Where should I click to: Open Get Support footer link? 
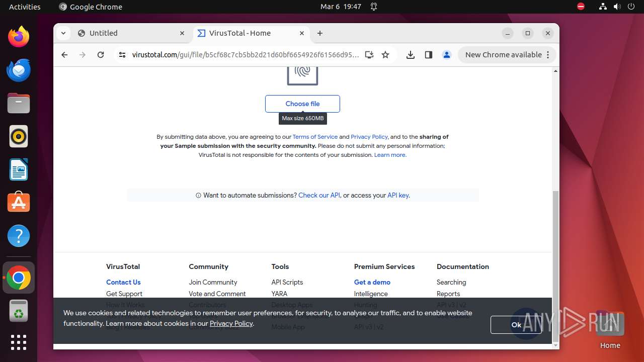124,294
